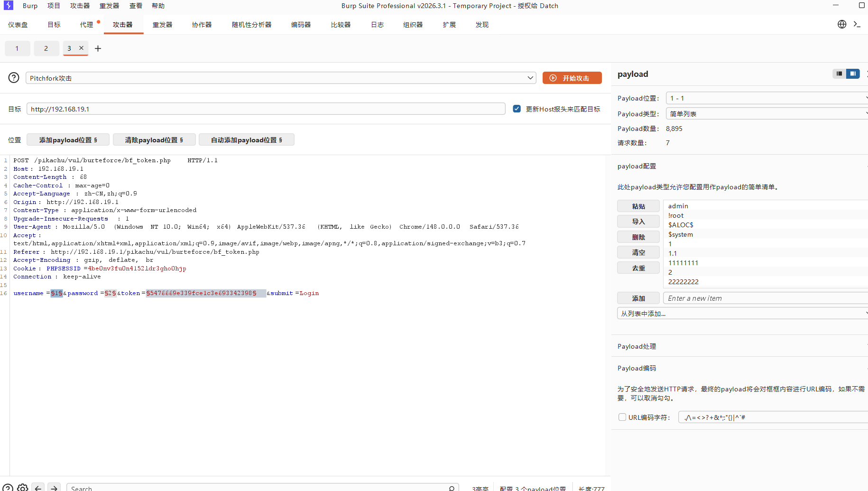
Task: Click the help icon in the bottom bar
Action: (x=8, y=487)
